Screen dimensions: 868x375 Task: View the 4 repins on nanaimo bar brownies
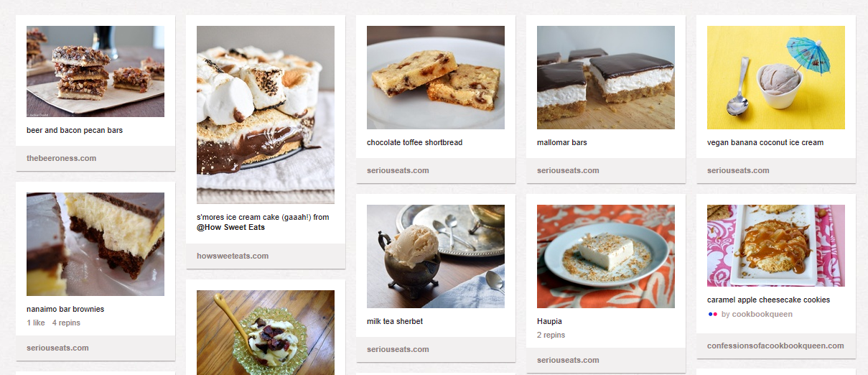tap(66, 323)
